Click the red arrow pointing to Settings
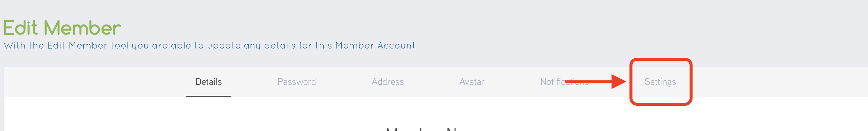 (x=595, y=82)
